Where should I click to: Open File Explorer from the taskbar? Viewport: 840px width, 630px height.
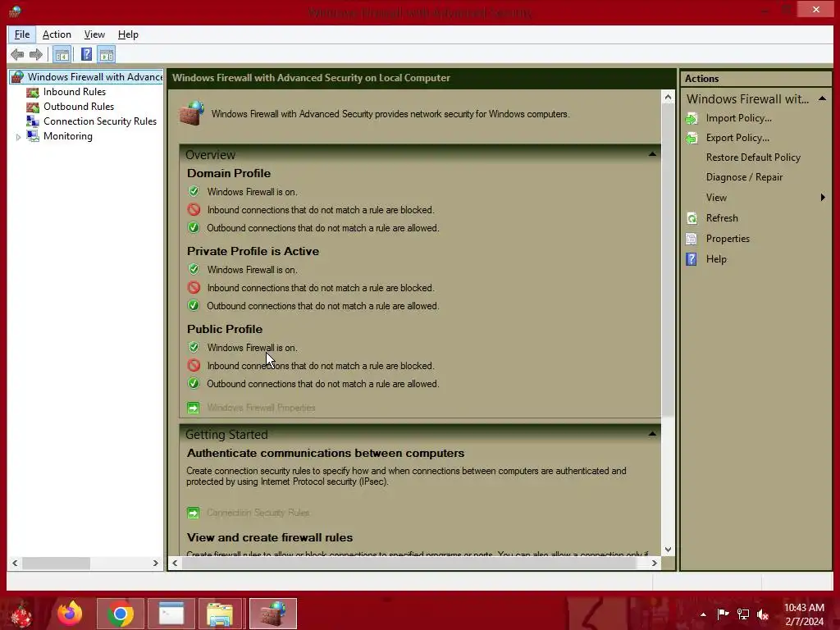pyautogui.click(x=220, y=614)
